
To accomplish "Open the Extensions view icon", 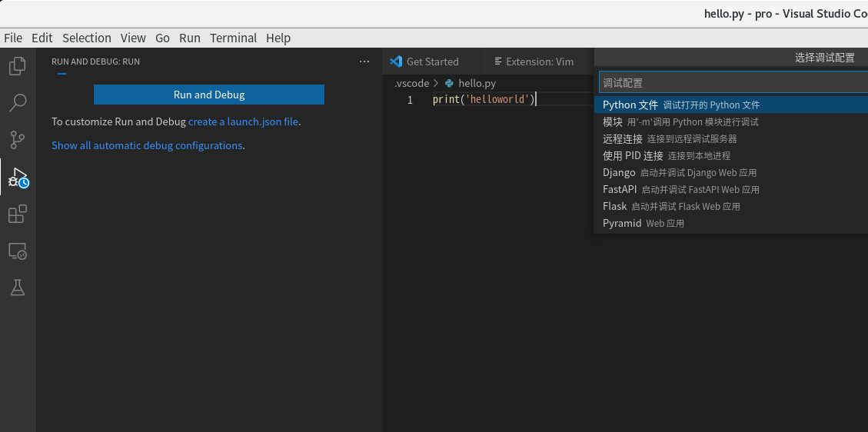I will point(18,214).
